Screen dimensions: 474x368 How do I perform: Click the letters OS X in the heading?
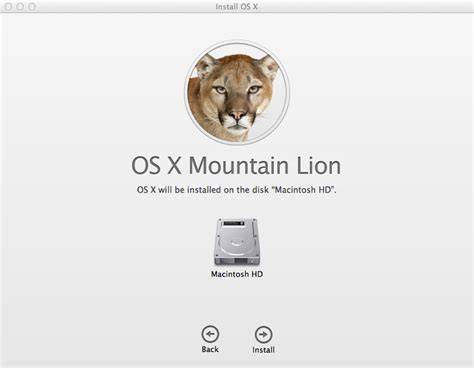156,165
